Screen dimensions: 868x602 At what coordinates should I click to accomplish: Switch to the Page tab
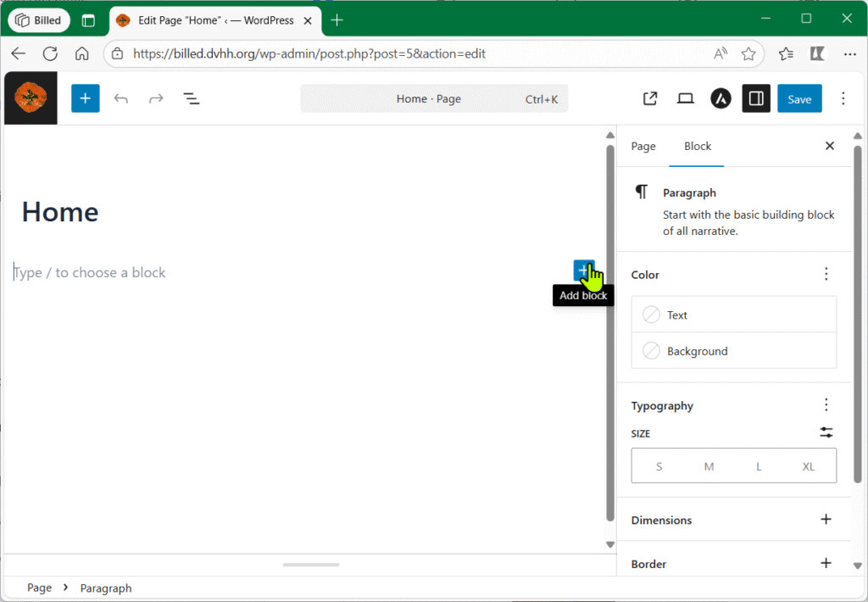point(643,146)
